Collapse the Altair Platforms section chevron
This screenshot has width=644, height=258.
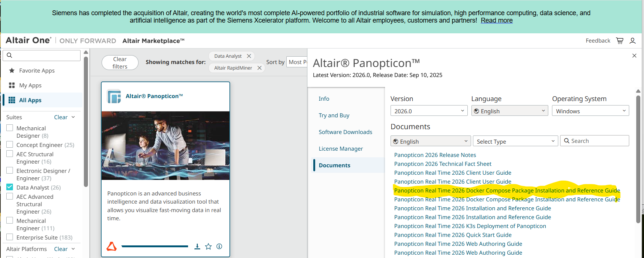pyautogui.click(x=73, y=249)
